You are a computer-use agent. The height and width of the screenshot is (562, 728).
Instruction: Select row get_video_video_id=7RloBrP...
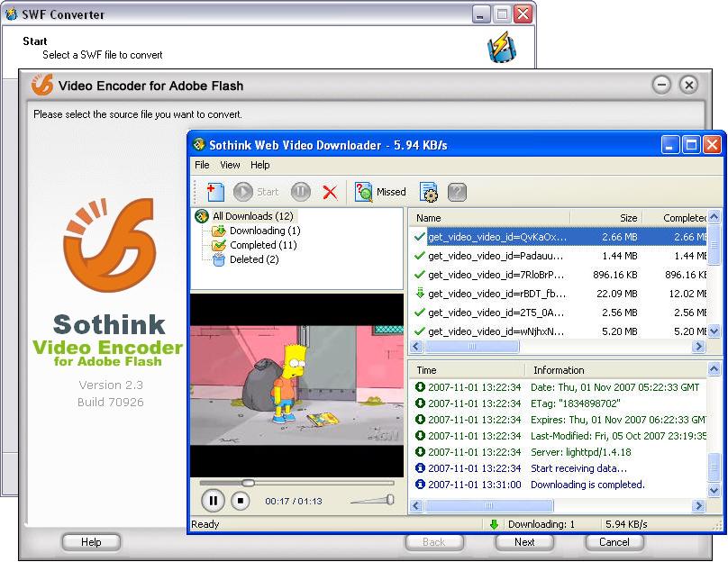coord(559,275)
